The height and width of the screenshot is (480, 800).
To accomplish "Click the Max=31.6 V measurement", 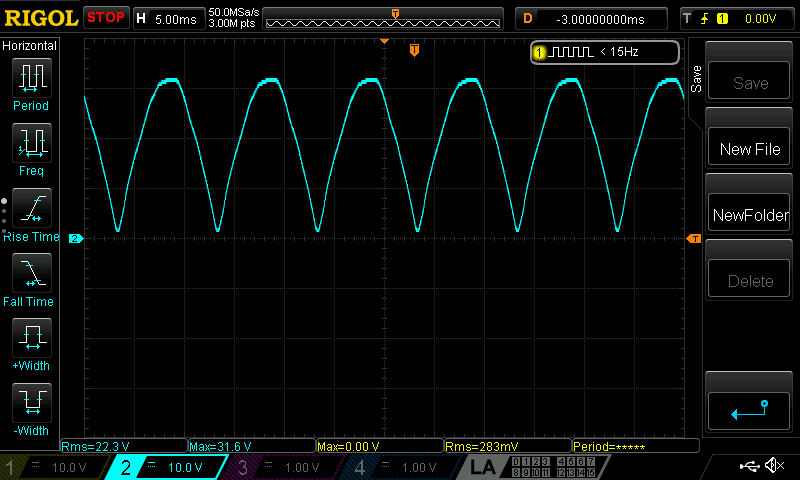I will click(252, 446).
